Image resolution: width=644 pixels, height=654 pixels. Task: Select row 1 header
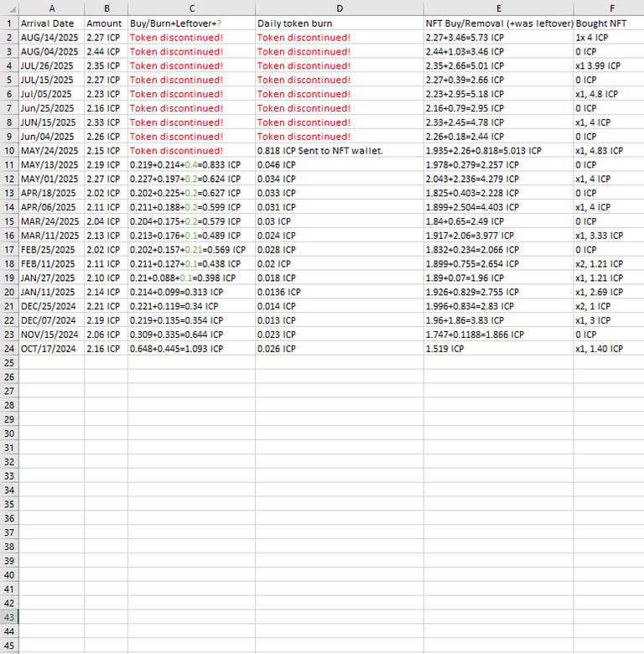click(9, 23)
